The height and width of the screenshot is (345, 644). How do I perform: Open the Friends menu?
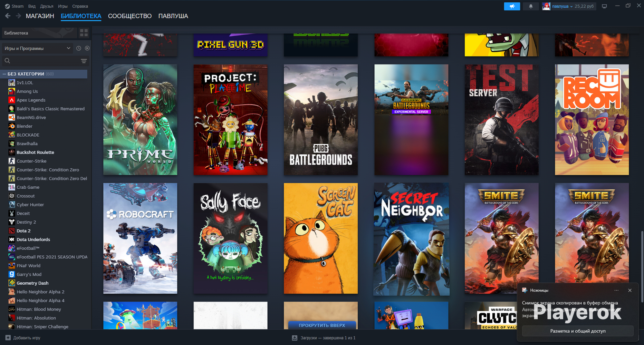47,6
